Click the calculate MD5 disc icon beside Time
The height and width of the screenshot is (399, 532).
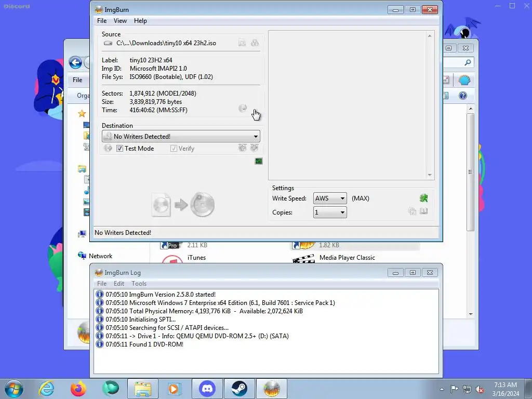click(x=243, y=108)
